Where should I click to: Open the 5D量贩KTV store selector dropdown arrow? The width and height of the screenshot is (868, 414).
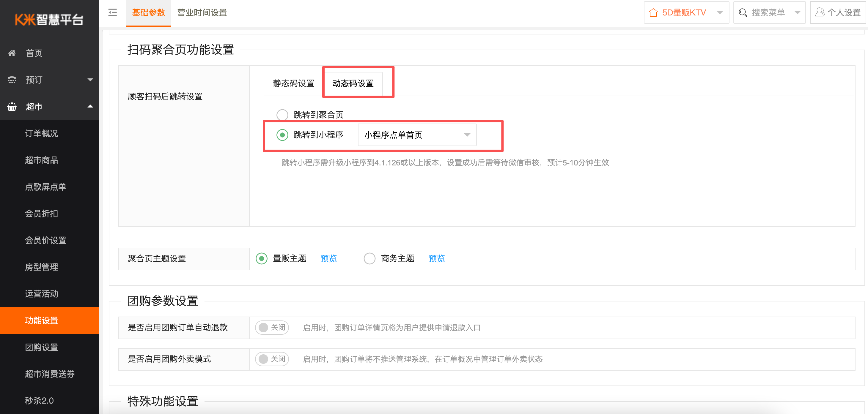pos(720,13)
